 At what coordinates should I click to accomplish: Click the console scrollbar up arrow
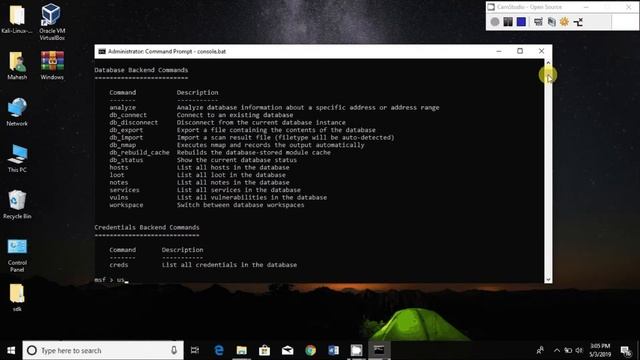tap(548, 63)
